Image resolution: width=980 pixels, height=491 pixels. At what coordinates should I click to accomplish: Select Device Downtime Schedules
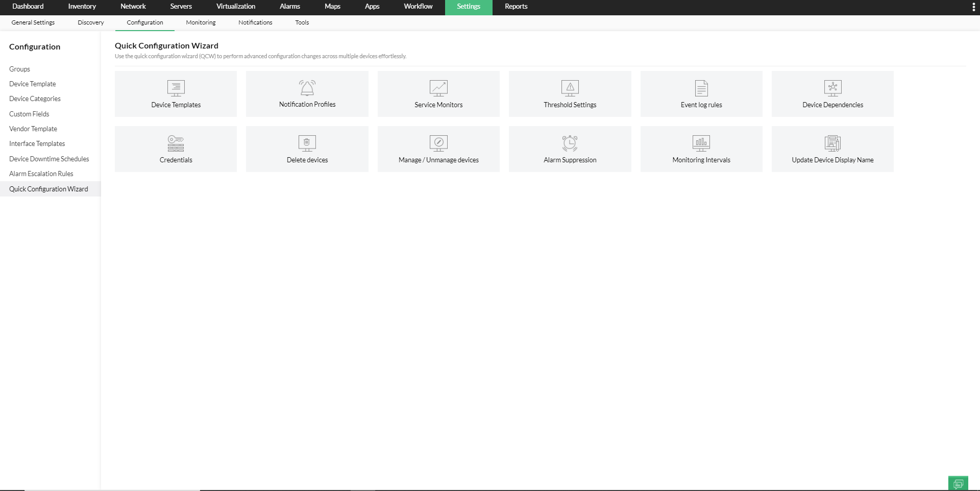(49, 159)
